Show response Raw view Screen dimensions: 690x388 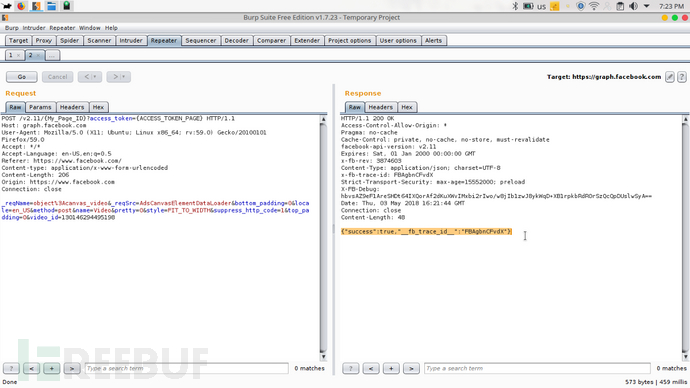pos(355,107)
